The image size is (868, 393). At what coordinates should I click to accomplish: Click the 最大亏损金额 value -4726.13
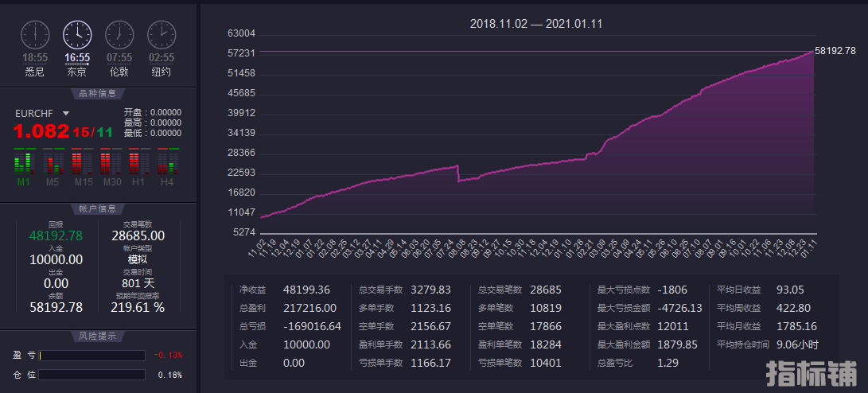point(679,308)
